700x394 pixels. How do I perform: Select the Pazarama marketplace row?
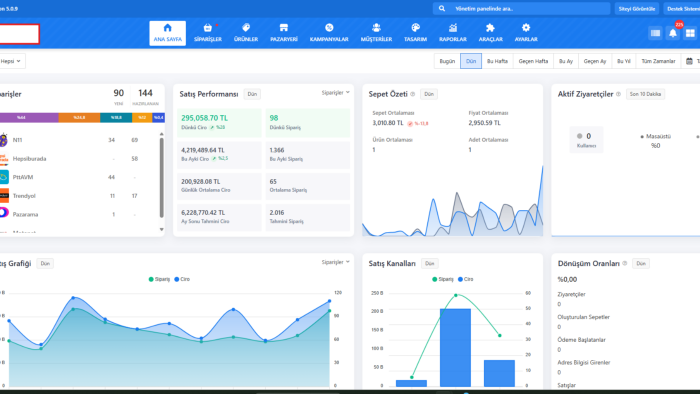(79, 215)
